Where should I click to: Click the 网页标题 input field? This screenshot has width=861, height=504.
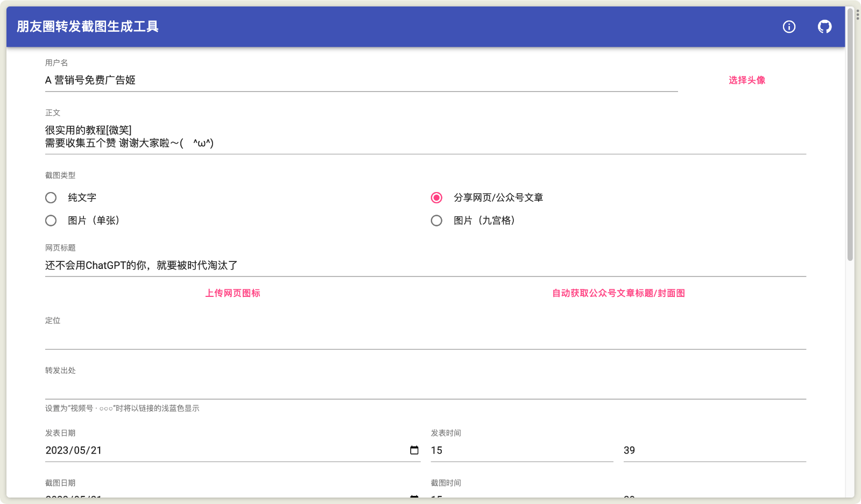pyautogui.click(x=323, y=265)
